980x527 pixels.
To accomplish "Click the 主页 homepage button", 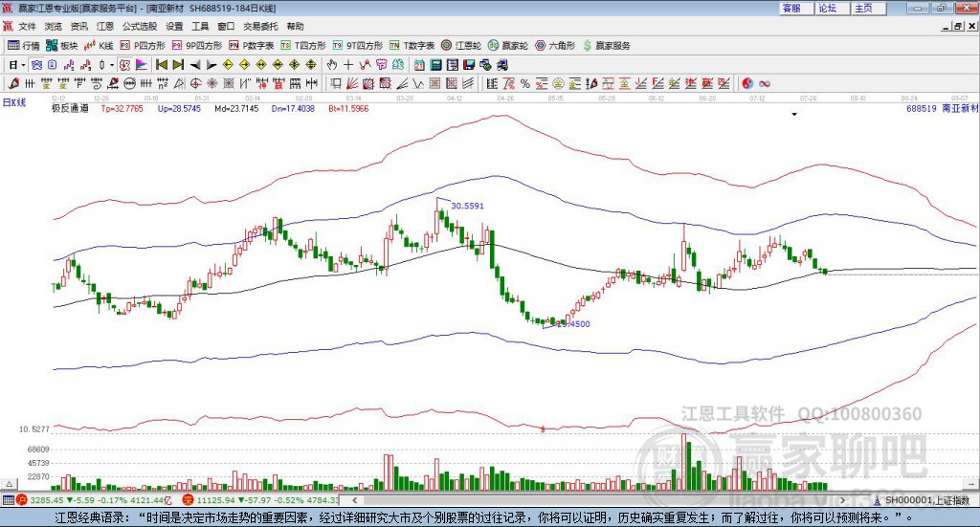I will click(x=869, y=8).
